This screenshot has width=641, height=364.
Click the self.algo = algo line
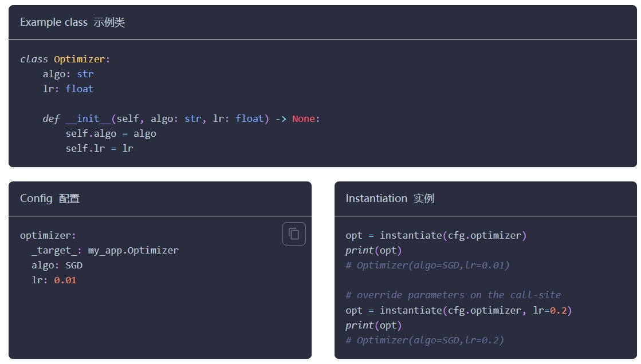coord(111,133)
